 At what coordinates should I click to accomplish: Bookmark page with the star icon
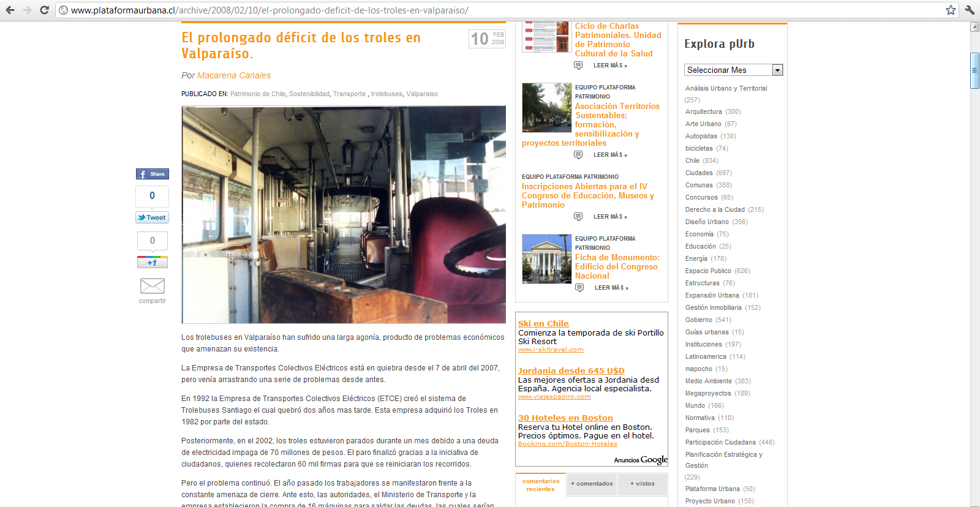951,10
